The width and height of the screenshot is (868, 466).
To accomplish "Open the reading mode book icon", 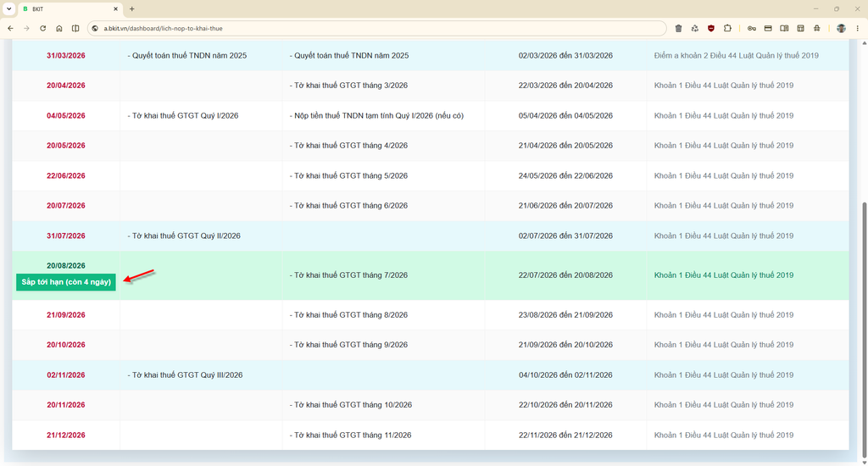I will tap(784, 28).
